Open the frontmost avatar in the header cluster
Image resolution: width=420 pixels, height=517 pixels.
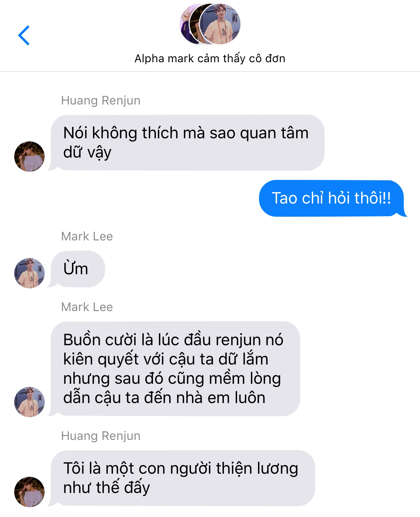point(220,24)
